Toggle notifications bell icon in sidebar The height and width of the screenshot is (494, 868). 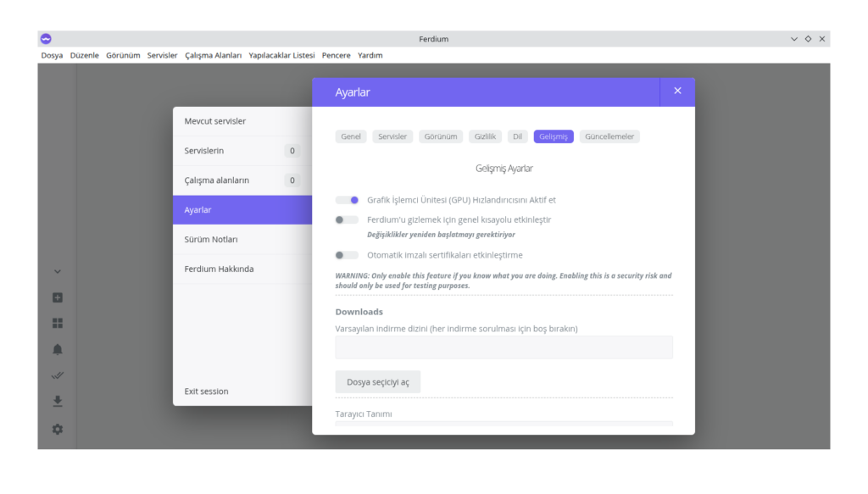pos(58,350)
